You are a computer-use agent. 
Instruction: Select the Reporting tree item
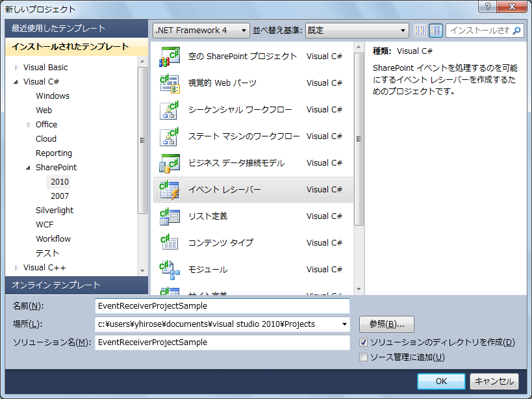[54, 153]
